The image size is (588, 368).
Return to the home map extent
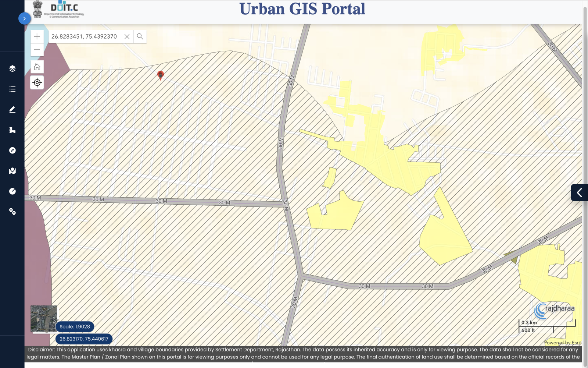pos(37,67)
